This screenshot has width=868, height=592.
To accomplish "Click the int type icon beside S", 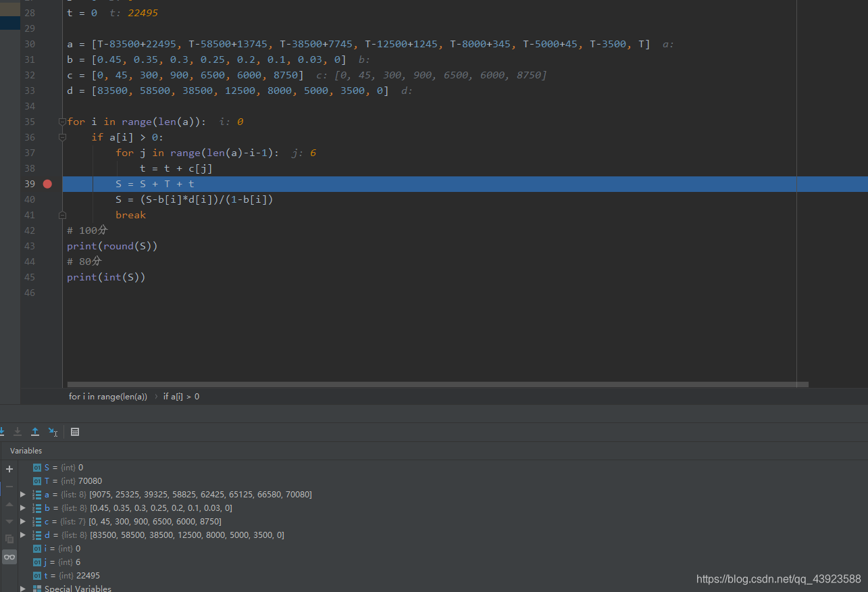I will pos(37,468).
